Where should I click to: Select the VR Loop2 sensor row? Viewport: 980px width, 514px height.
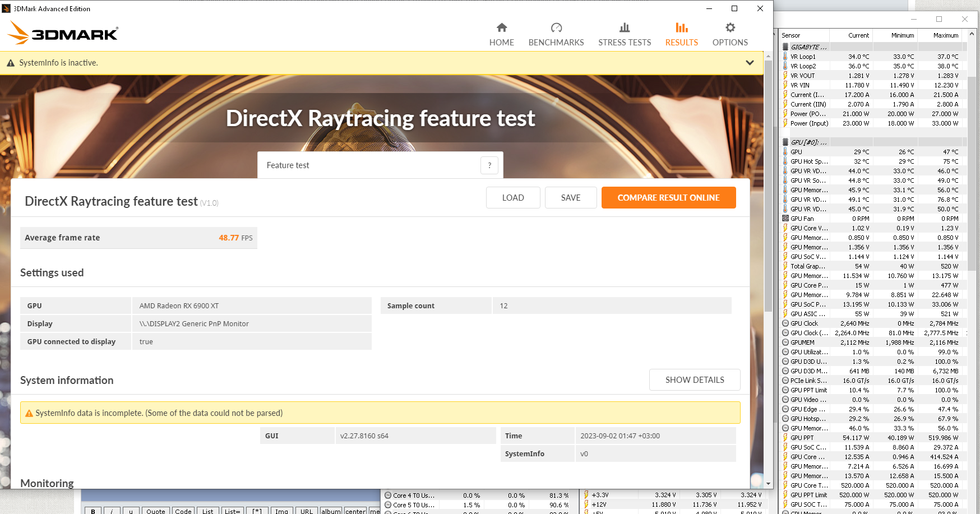pos(872,66)
